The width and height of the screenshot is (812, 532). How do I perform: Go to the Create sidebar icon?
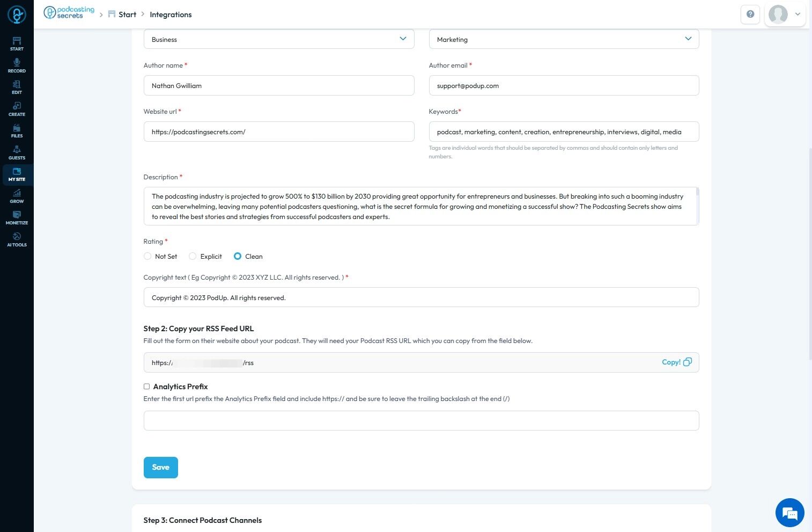pyautogui.click(x=17, y=109)
